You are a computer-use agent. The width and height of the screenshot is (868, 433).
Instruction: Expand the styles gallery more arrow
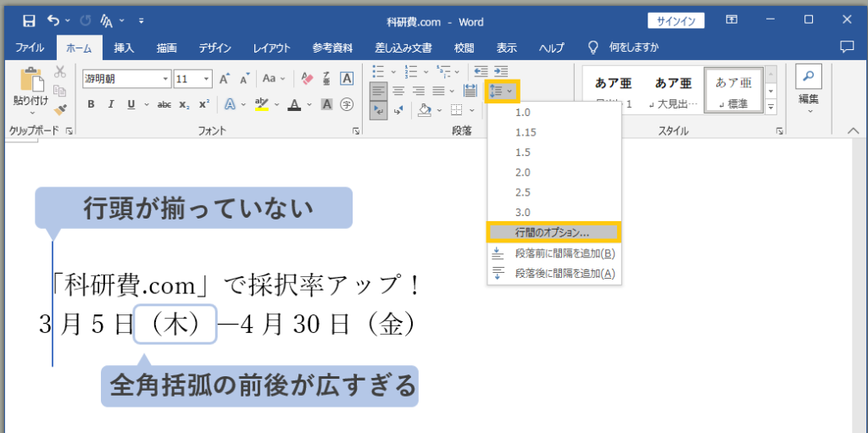coord(771,106)
